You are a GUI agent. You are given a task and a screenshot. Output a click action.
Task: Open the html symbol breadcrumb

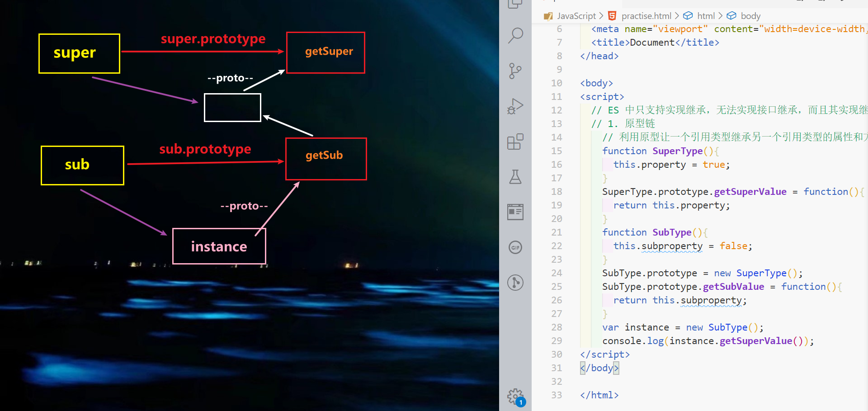pos(699,16)
